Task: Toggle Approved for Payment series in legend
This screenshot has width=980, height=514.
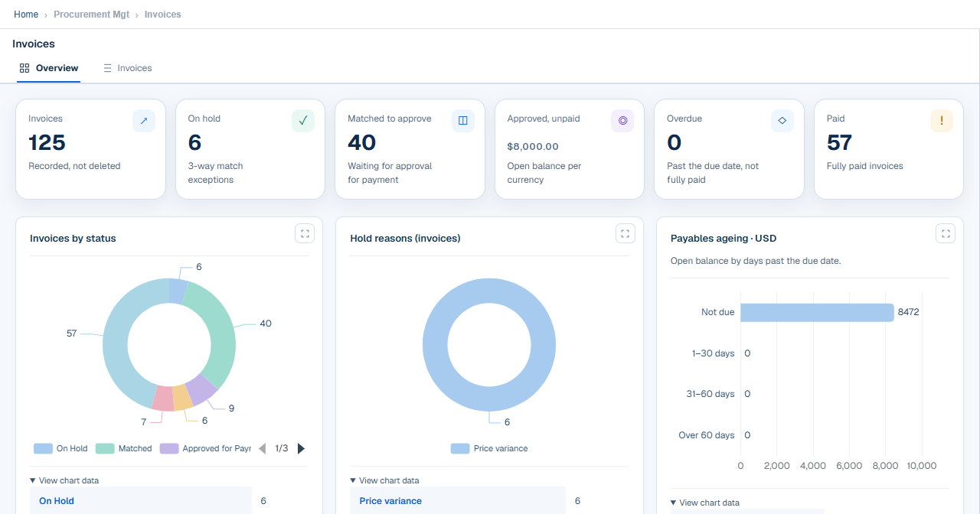Action: point(205,448)
